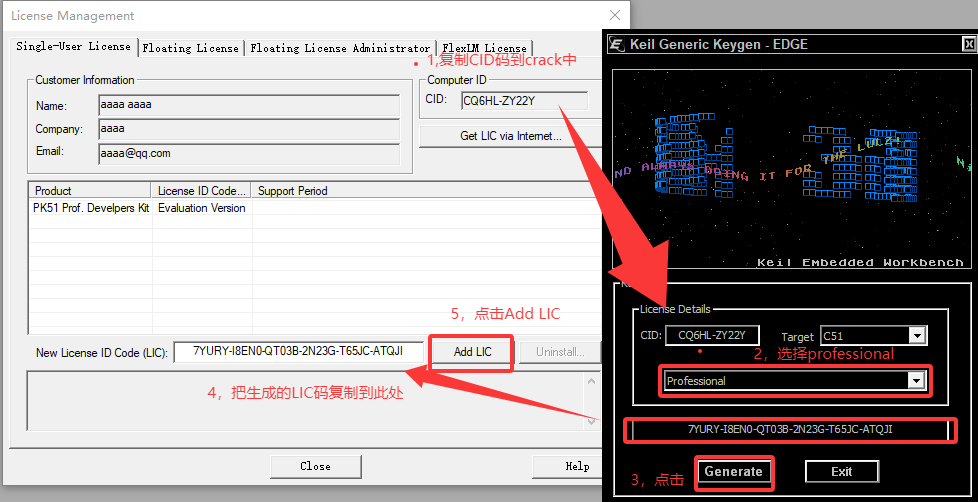978x502 pixels.
Task: Click Generate in the Keil keygen
Action: [734, 471]
